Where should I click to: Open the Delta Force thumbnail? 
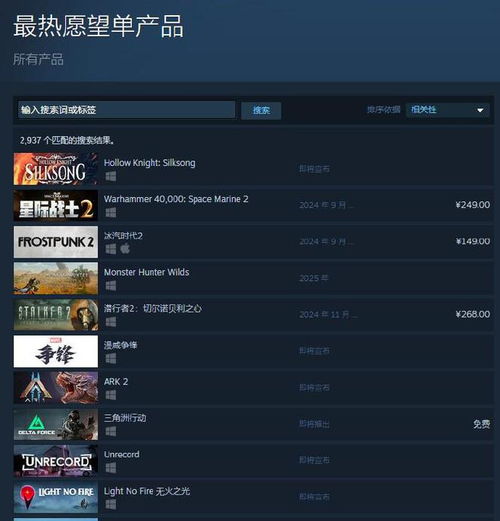click(x=56, y=424)
